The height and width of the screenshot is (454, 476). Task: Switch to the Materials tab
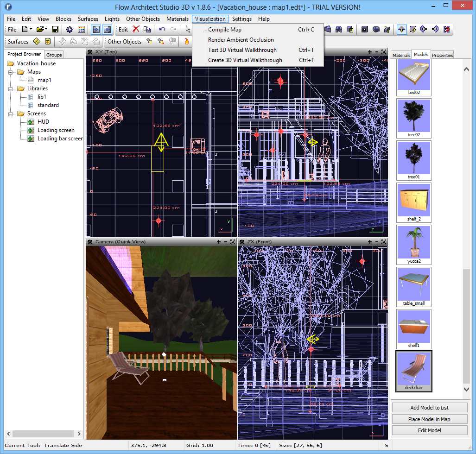click(401, 55)
